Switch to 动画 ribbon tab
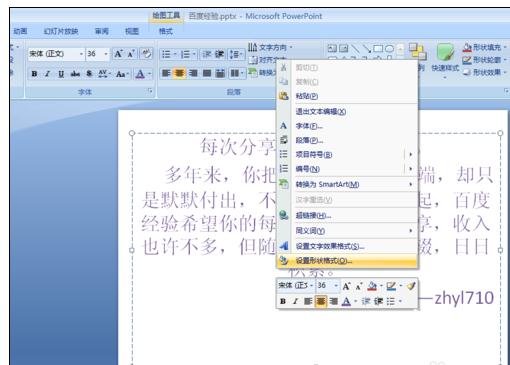Image resolution: width=510 pixels, height=365 pixels. pos(20,31)
